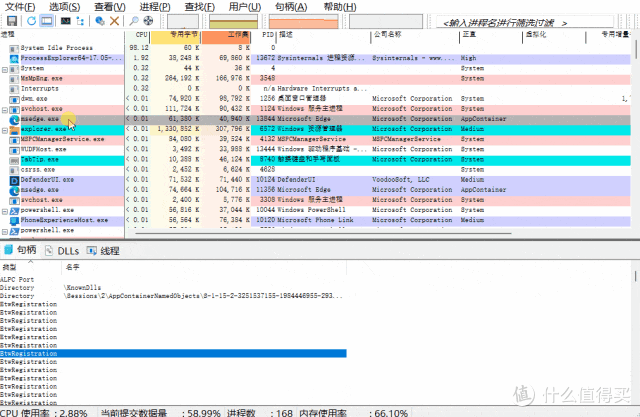
Task: Select the ProcessExplorer64 process icon
Action: point(14,59)
